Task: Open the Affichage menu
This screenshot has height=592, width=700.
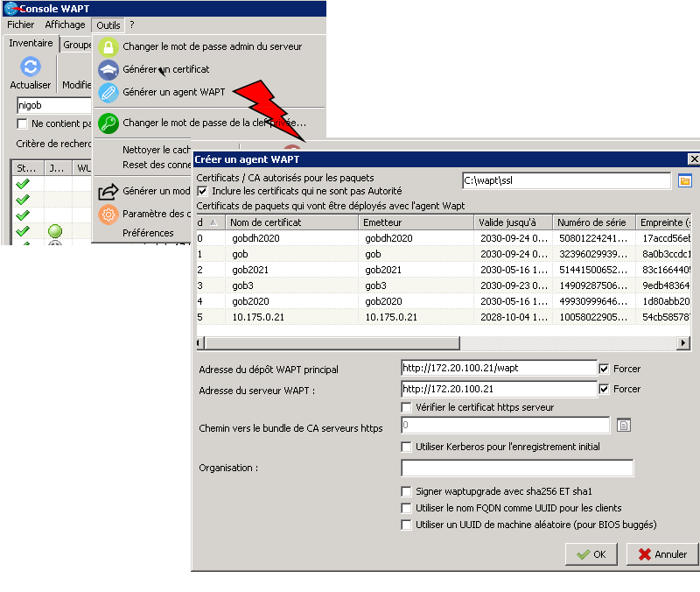Action: pos(65,25)
